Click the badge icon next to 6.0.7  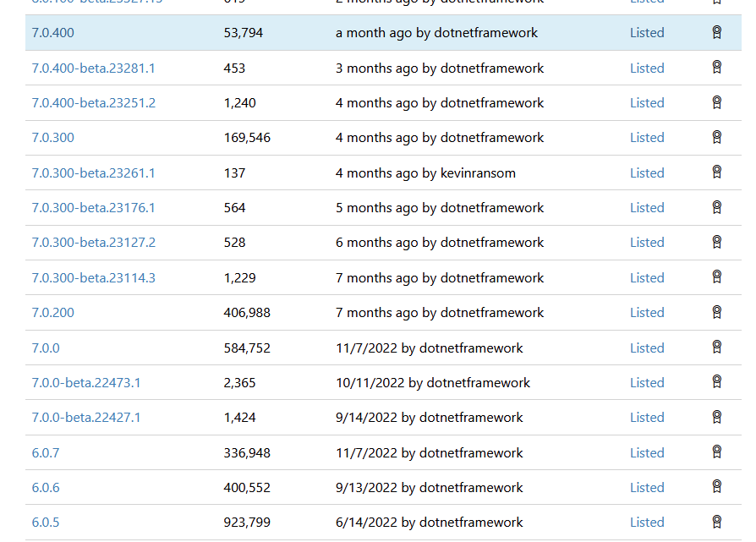coord(717,452)
